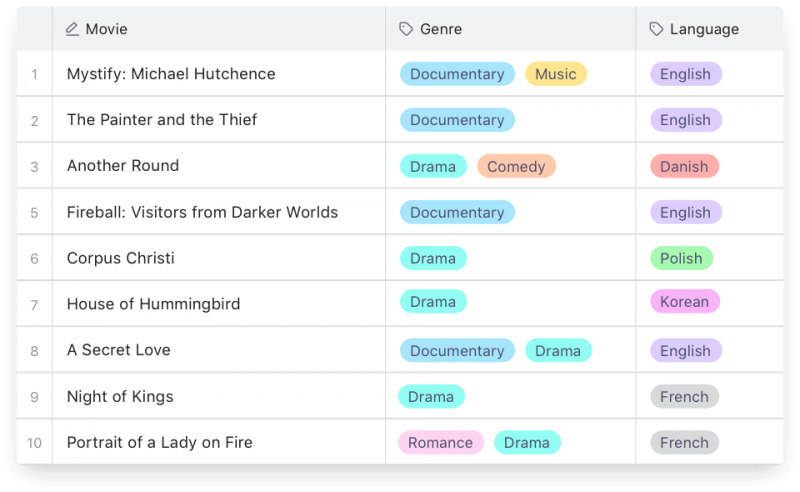This screenshot has width=800, height=492.
Task: Click the pencil icon beside Movie header
Action: (72, 29)
